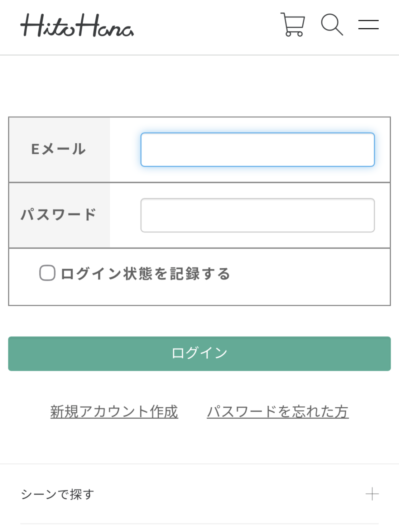Open the shopping cart

click(293, 25)
